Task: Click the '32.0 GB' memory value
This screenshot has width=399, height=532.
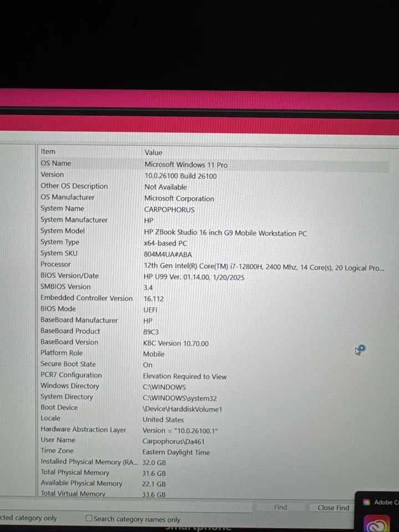Action: click(154, 462)
